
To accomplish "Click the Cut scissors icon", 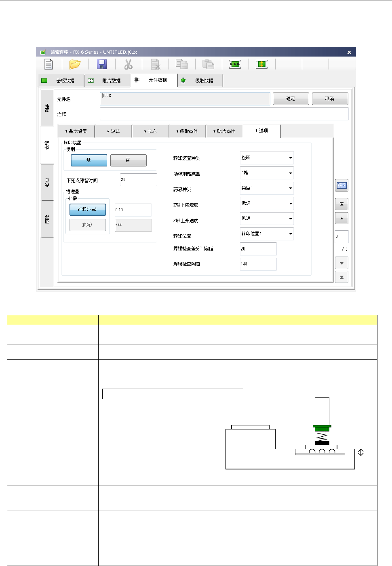I will [x=128, y=64].
